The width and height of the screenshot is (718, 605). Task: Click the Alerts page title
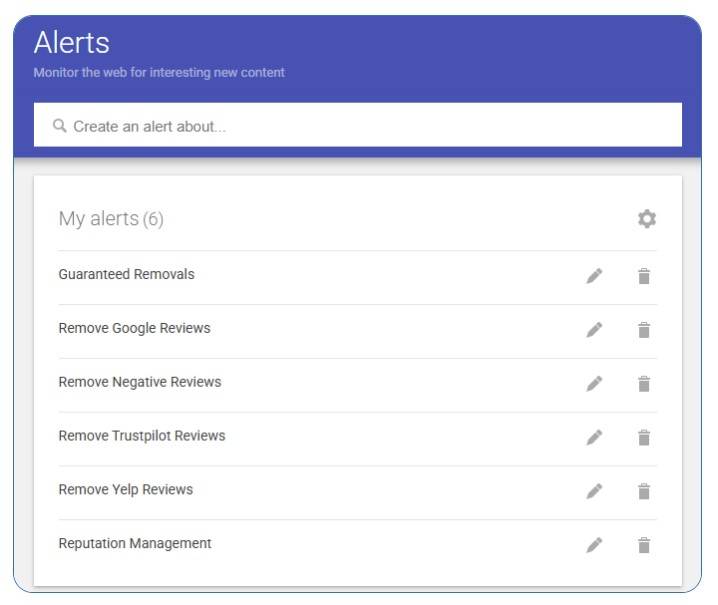coord(71,43)
